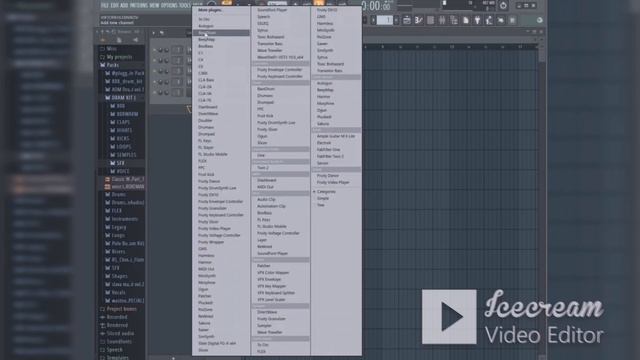The image size is (640, 360).
Task: Click the left browser panel icon below the Browser title
Action: [103, 40]
